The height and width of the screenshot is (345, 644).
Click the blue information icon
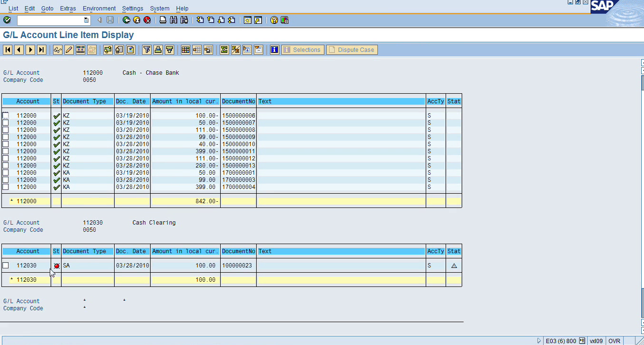click(x=274, y=49)
